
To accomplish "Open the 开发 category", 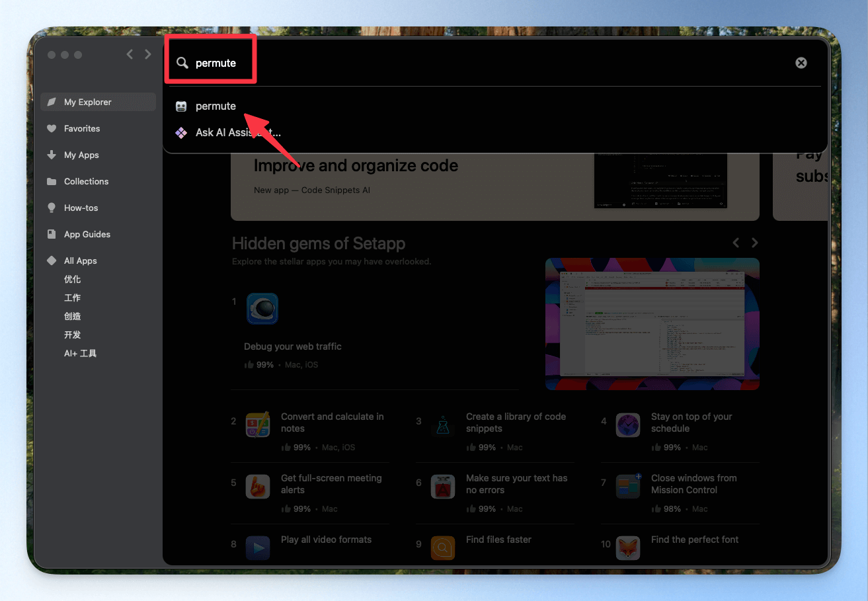I will tap(73, 335).
